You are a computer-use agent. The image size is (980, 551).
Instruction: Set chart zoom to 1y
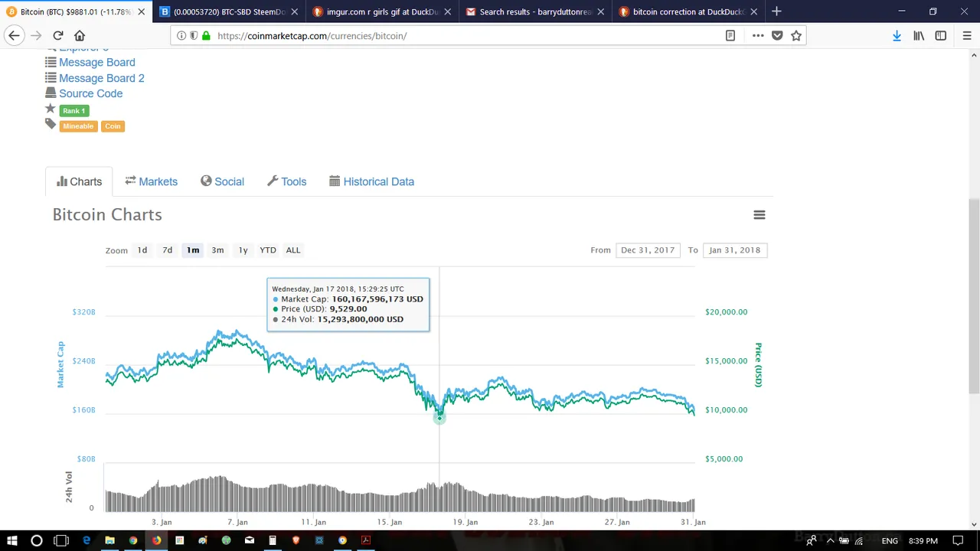(x=243, y=250)
